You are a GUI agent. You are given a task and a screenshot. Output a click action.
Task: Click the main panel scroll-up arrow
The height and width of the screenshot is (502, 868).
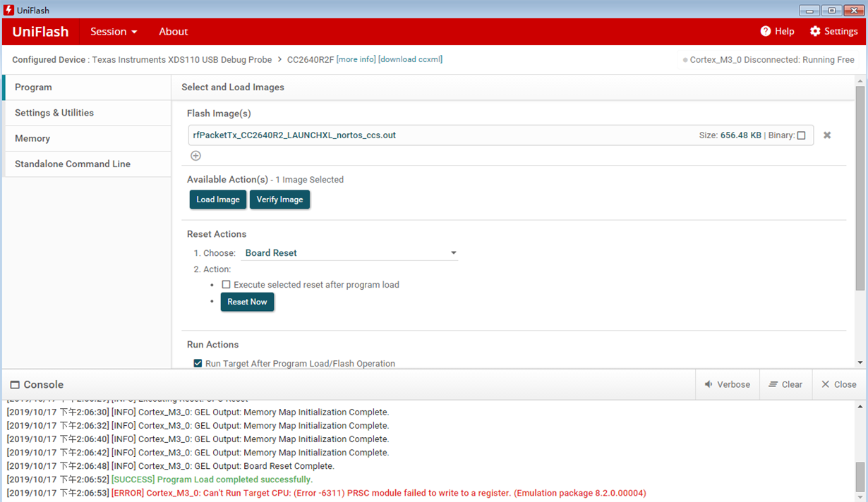point(860,80)
